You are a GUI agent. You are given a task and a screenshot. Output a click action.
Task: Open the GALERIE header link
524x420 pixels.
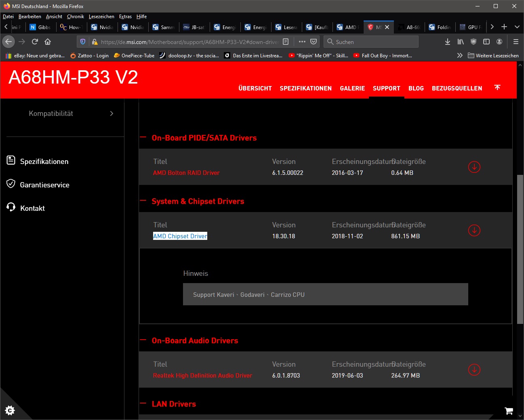(352, 88)
